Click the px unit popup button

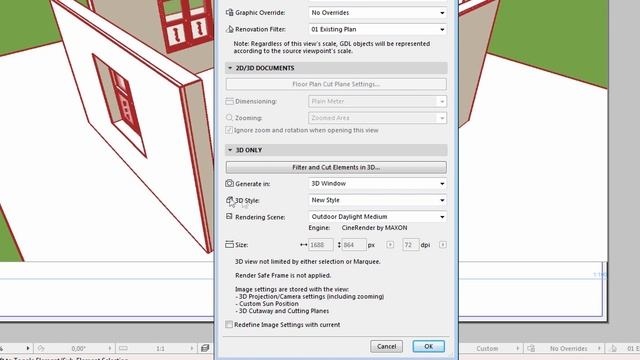pos(390,245)
